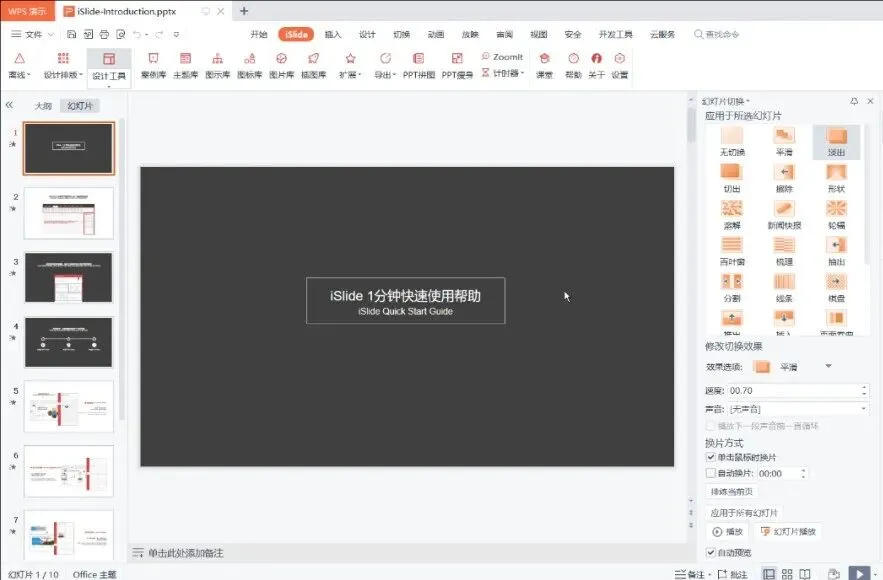Open iSlide 帮助 help

573,65
